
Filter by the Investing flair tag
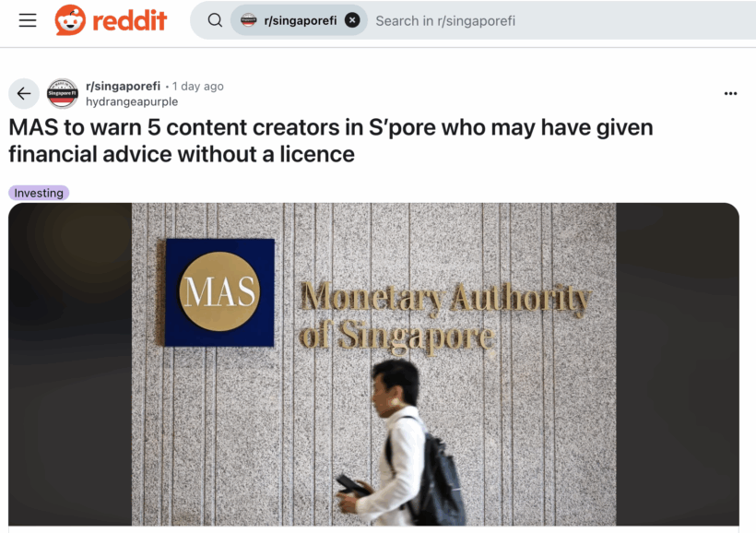[x=39, y=193]
